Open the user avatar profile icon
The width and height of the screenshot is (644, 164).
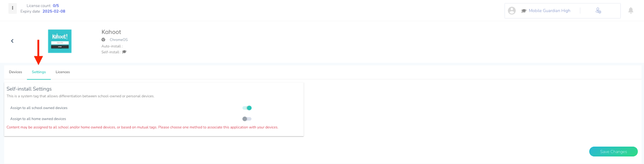tap(512, 11)
